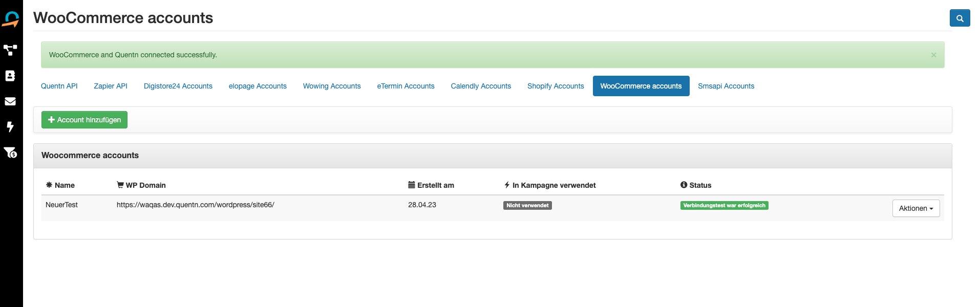Click the Nicht verwendet badge

pyautogui.click(x=527, y=206)
